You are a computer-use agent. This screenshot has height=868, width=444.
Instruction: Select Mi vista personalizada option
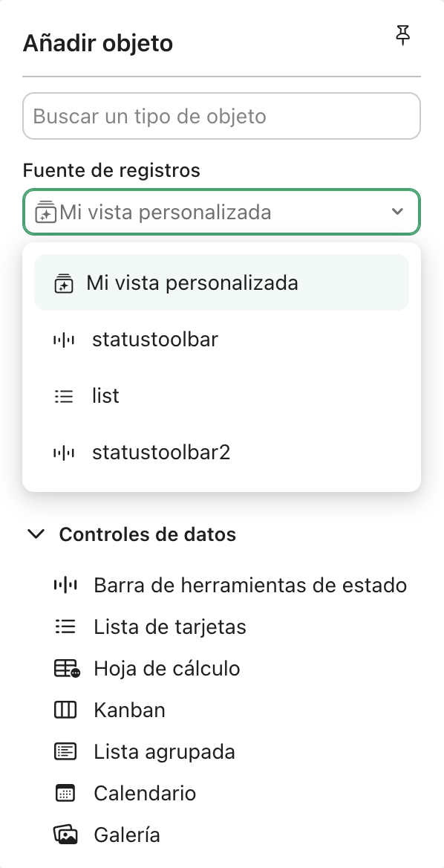pyautogui.click(x=192, y=282)
